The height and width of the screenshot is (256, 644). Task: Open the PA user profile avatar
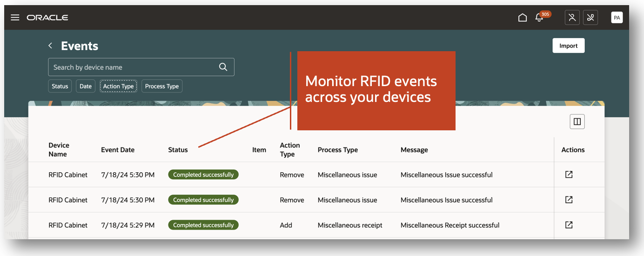coord(617,18)
